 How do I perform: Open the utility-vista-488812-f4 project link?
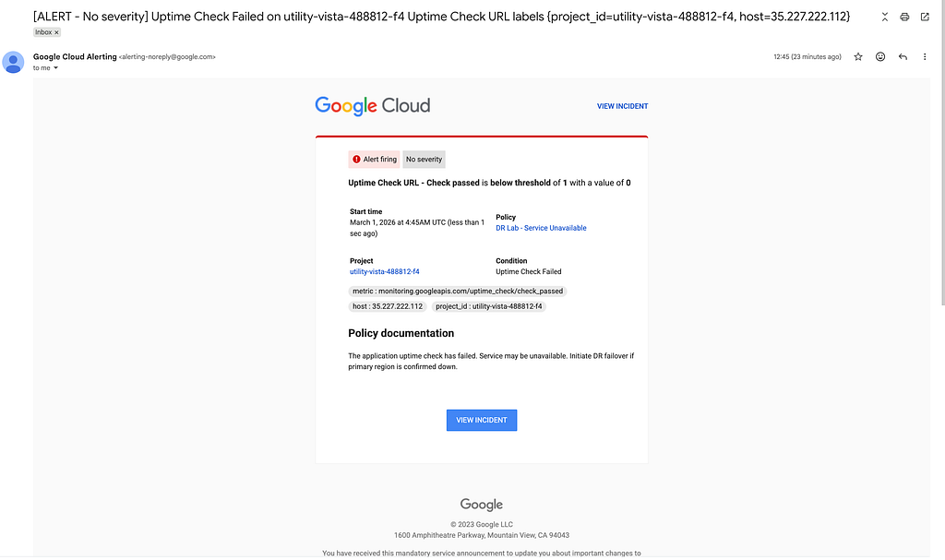click(385, 272)
